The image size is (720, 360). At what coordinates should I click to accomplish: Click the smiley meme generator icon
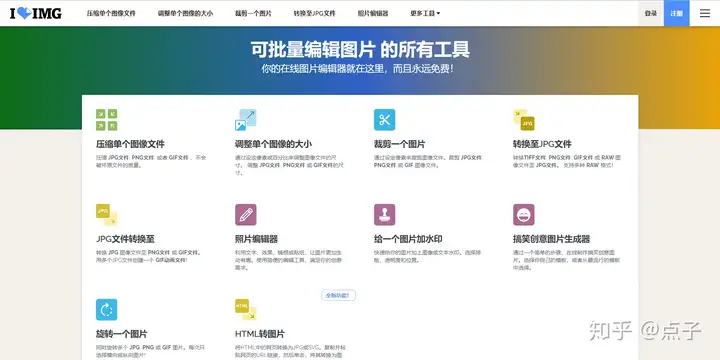tap(523, 215)
